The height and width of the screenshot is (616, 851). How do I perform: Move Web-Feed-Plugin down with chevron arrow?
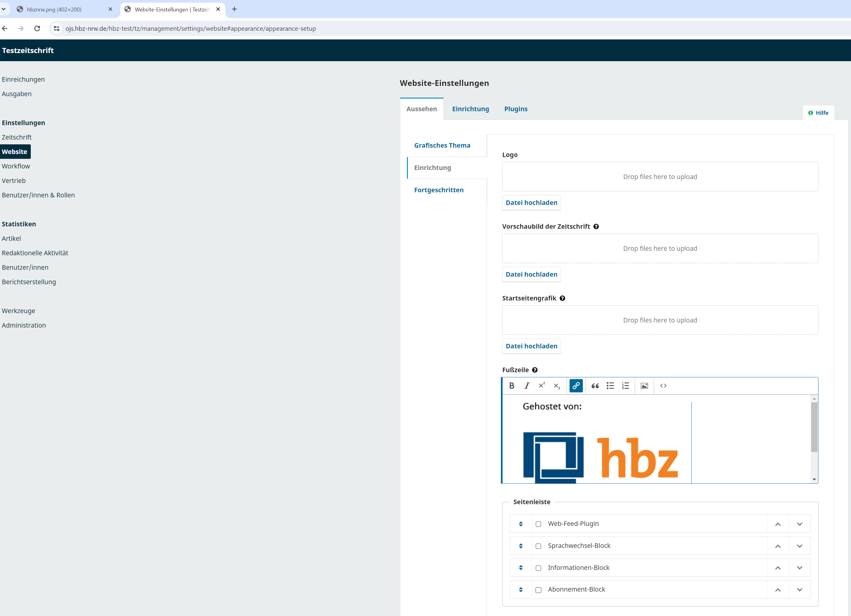(799, 524)
